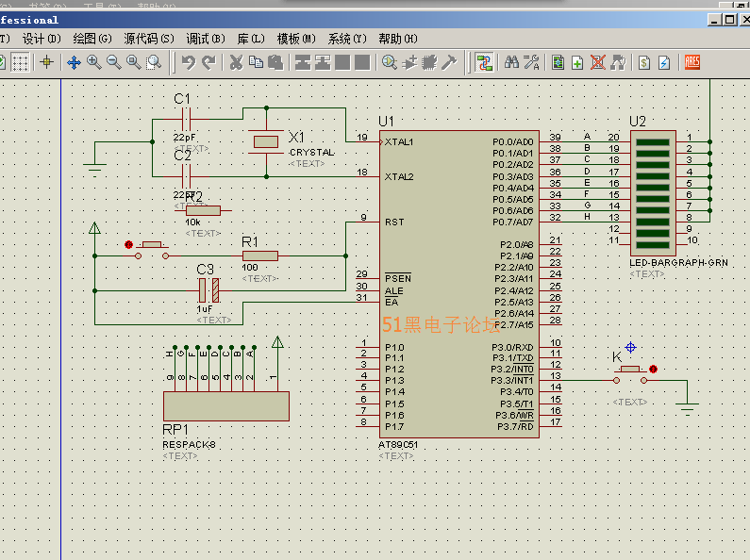Click the "1uF" capacitor value

(x=204, y=309)
